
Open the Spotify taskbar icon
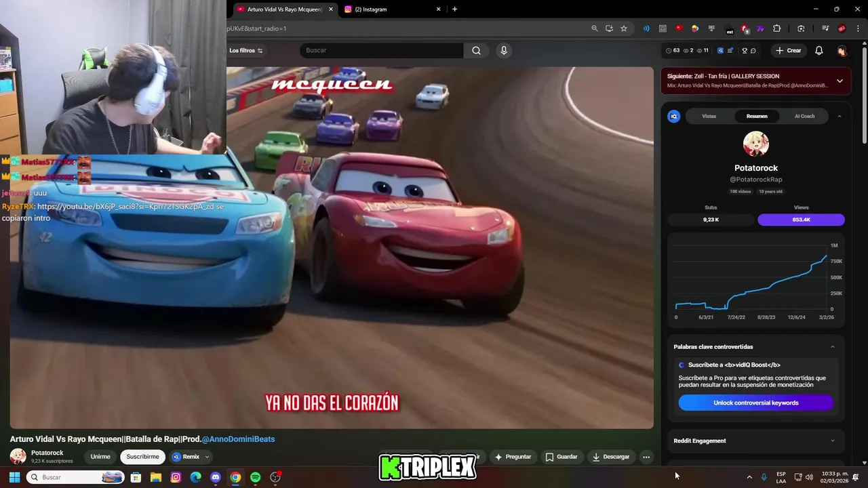click(255, 477)
